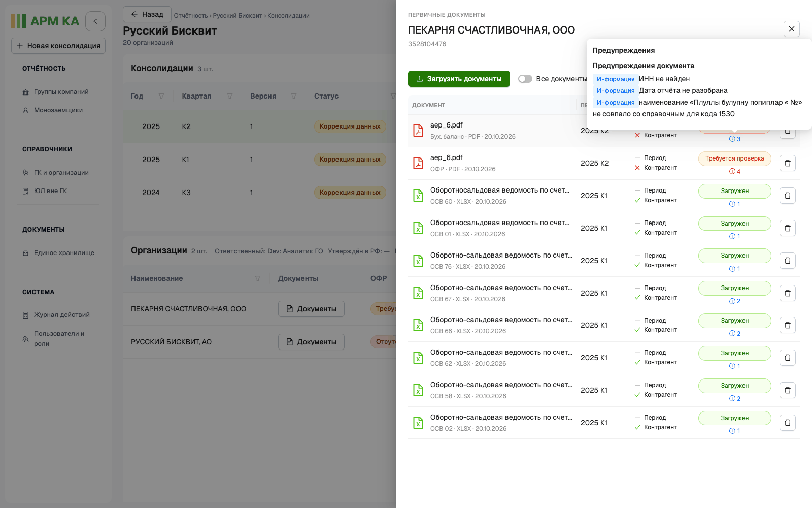Open filter for Квартал column
Image resolution: width=812 pixels, height=508 pixels.
tap(230, 96)
